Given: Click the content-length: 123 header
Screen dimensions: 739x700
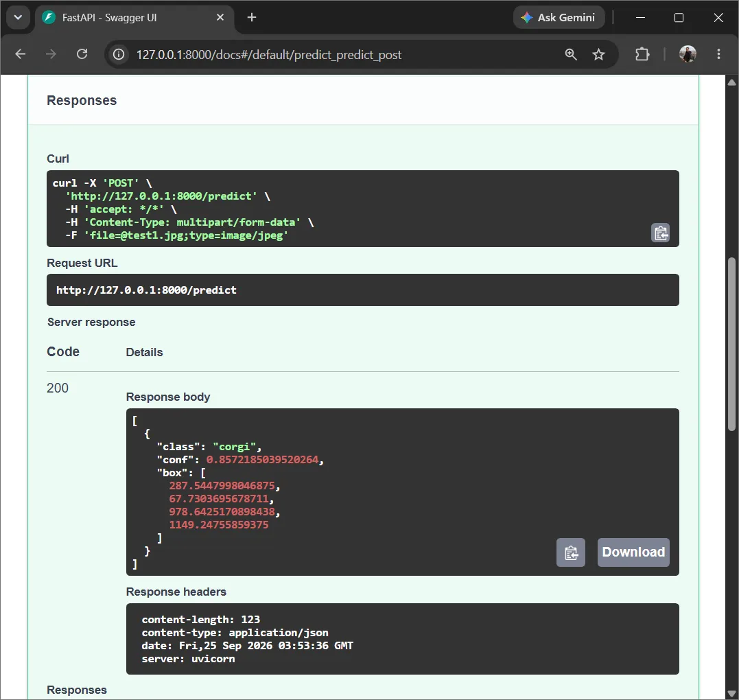Looking at the screenshot, I should click(x=201, y=620).
